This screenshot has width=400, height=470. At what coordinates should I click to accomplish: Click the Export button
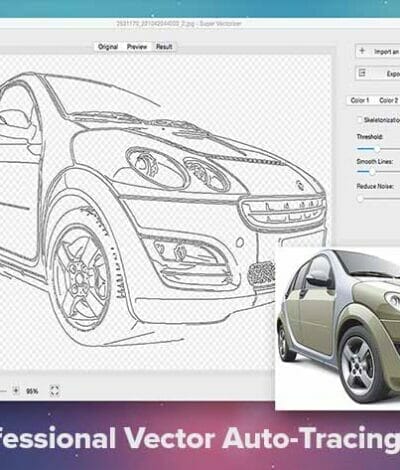(378, 73)
